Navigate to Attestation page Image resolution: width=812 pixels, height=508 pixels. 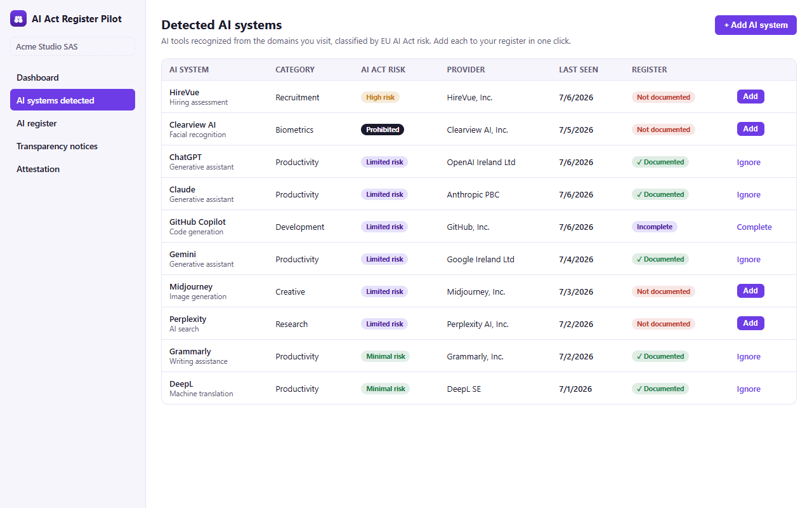point(72,169)
